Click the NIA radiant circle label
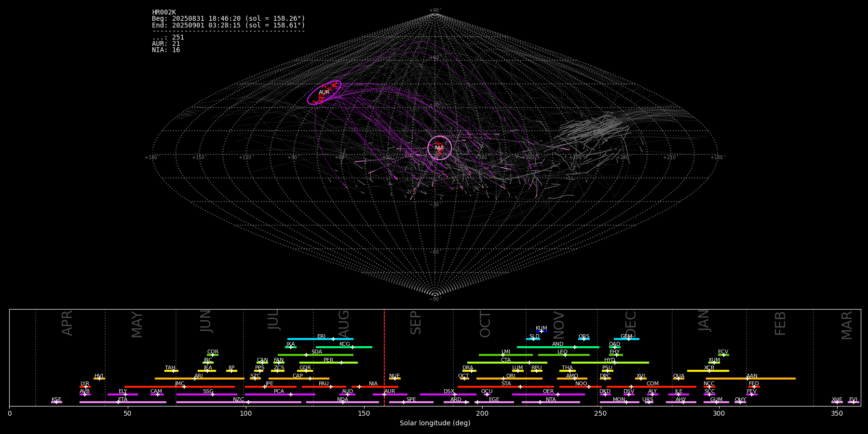 (x=439, y=148)
